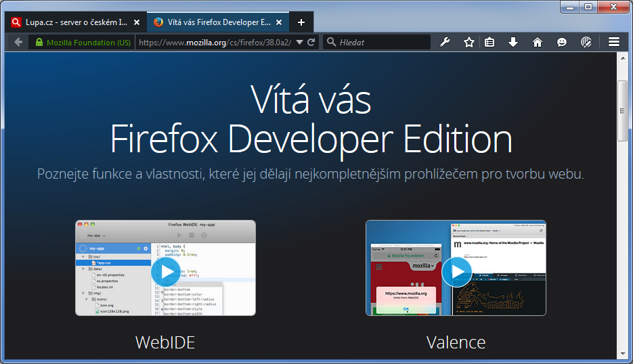
Task: Click Mozilla Foundation (US) identity label
Action: tap(89, 43)
